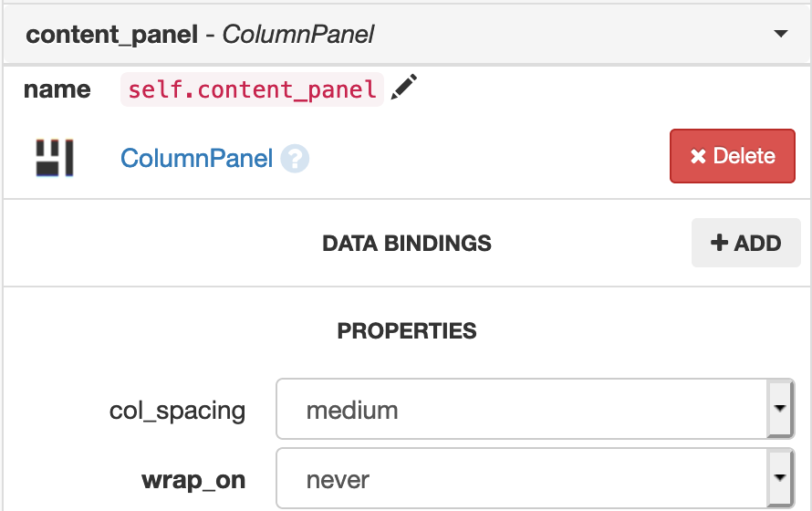Open ColumnPanel help question mark icon
812x511 pixels.
pos(295,159)
